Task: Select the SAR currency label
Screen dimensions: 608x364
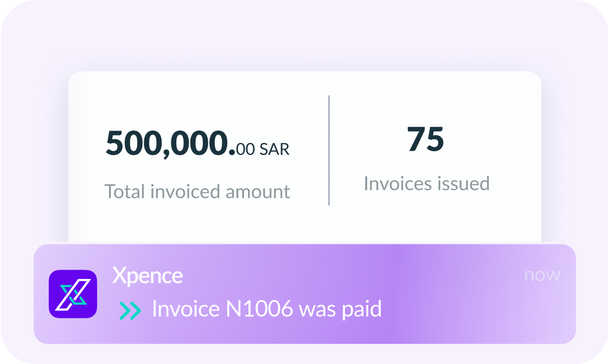Action: [x=274, y=149]
